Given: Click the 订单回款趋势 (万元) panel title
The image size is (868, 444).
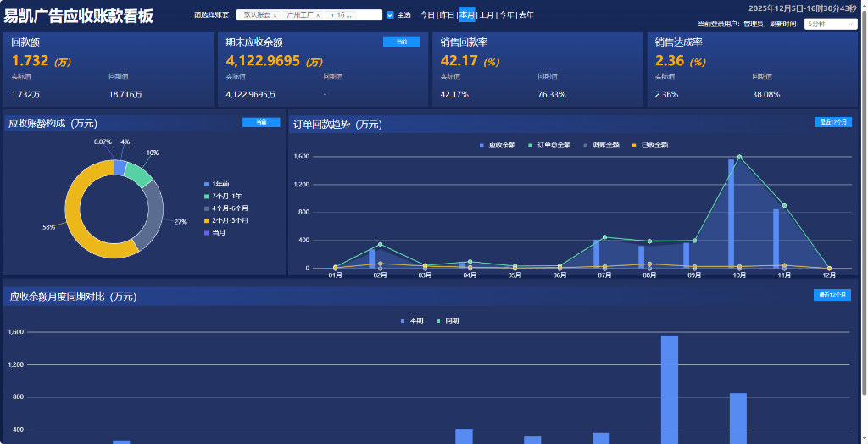Looking at the screenshot, I should pyautogui.click(x=337, y=125).
